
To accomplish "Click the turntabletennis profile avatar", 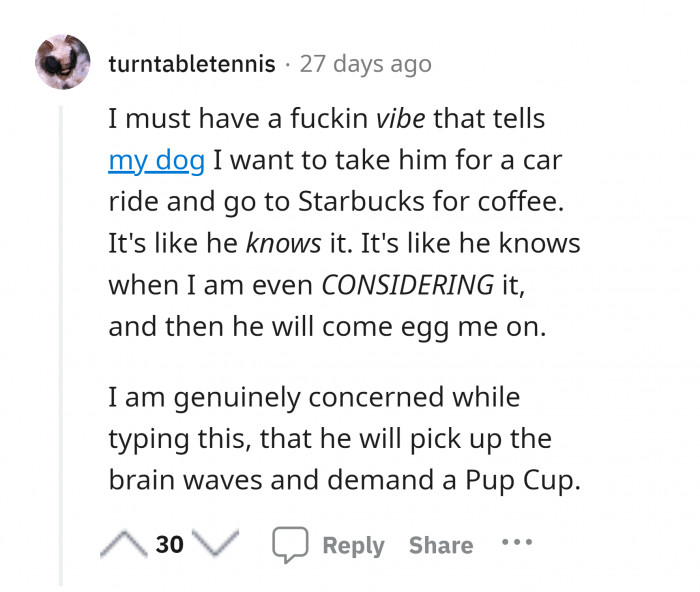I will 64,63.
